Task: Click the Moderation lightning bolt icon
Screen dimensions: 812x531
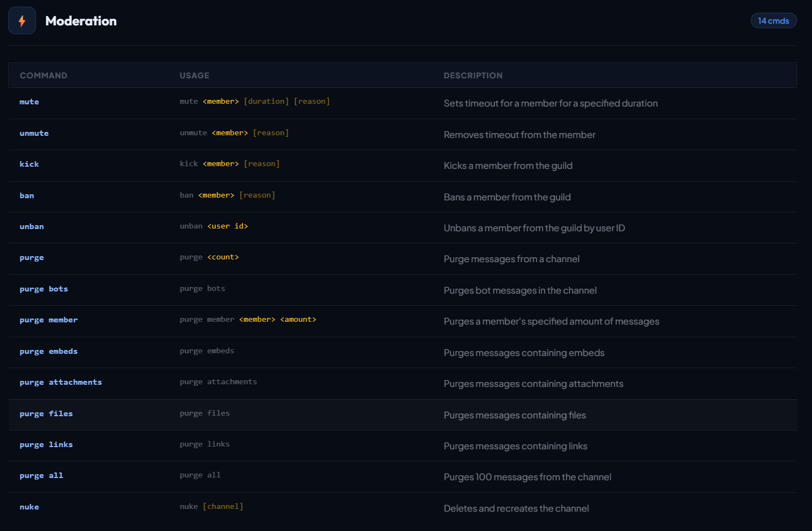Action: click(22, 21)
